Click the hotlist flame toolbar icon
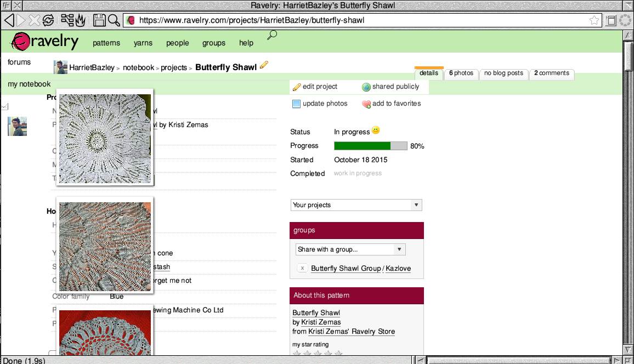 click(80, 20)
